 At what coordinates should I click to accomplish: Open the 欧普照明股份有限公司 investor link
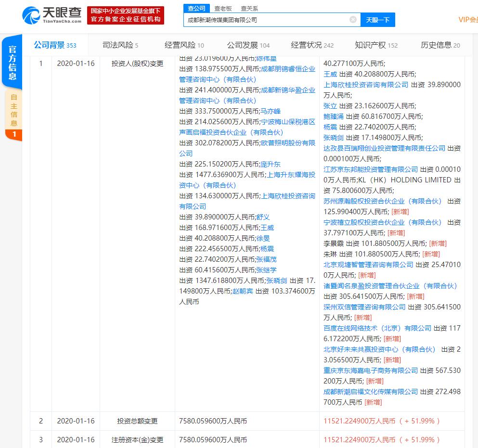click(288, 143)
